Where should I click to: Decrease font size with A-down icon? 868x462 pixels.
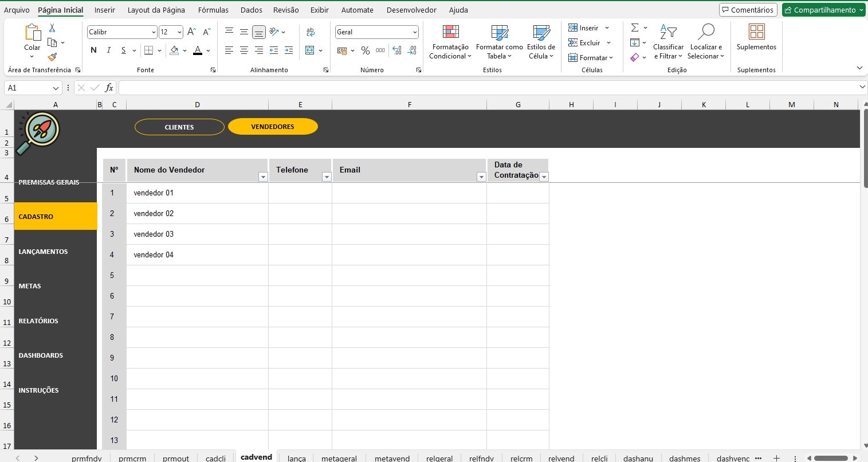(207, 32)
